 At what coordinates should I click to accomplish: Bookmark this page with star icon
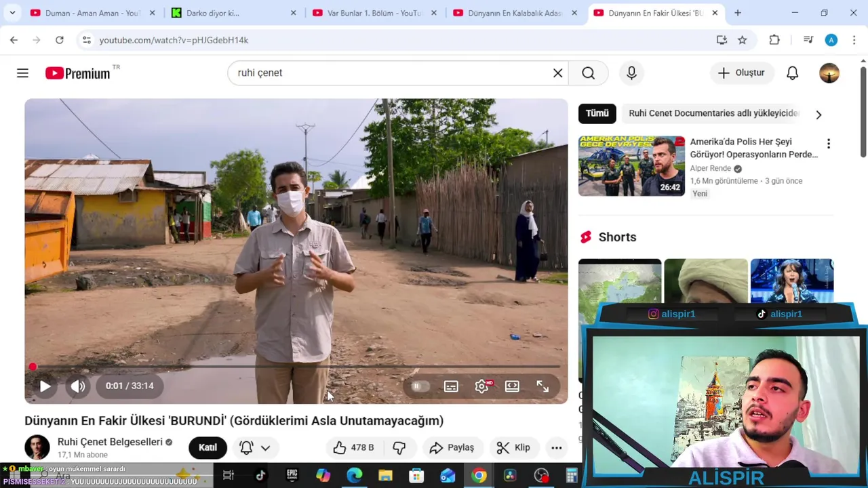pyautogui.click(x=742, y=40)
